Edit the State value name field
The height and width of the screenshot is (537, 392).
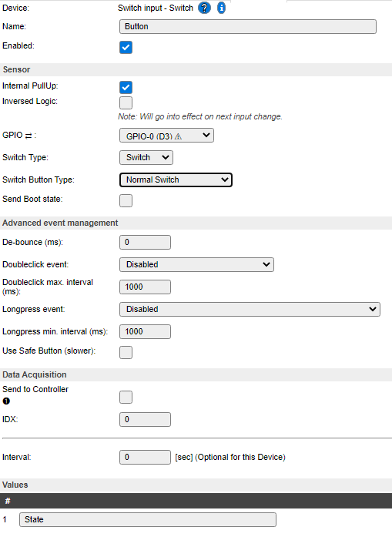148,519
